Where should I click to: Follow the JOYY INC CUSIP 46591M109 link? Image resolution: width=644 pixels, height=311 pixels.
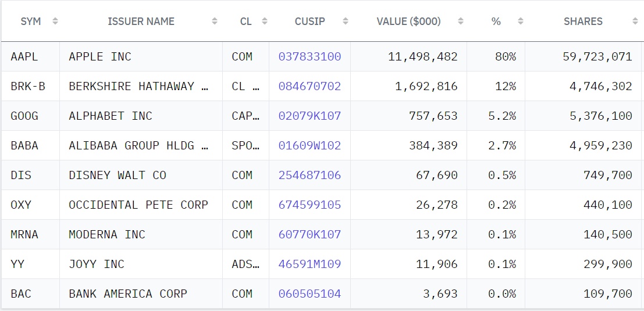point(309,264)
